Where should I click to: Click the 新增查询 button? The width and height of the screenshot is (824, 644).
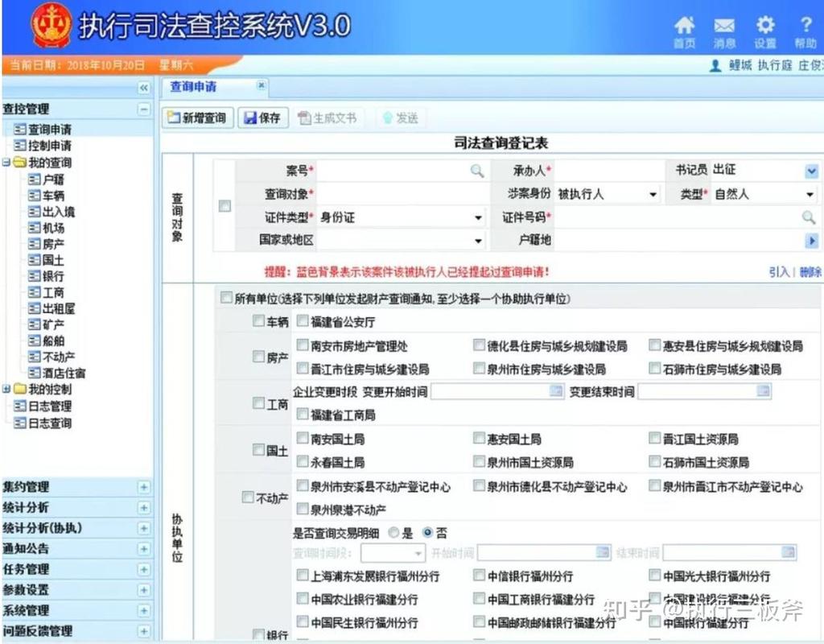pos(198,118)
